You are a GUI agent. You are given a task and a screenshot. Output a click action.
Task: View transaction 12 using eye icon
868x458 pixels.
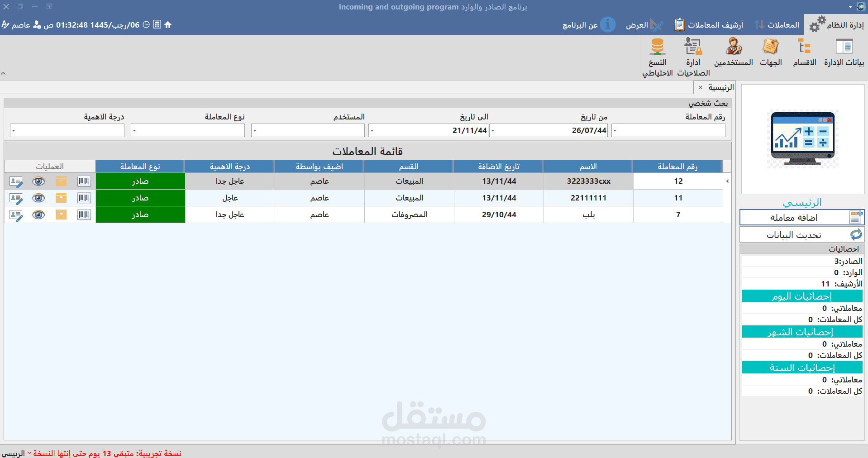(x=39, y=181)
